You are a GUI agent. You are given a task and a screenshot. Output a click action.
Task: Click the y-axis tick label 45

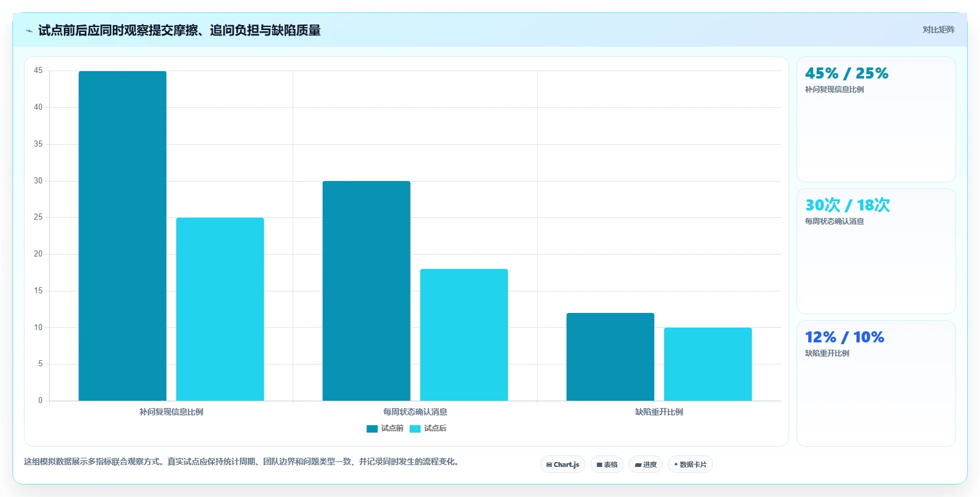38,71
